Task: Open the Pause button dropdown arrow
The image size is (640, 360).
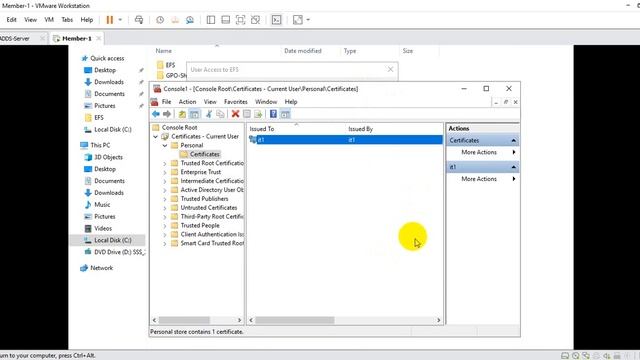Action: pos(120,20)
